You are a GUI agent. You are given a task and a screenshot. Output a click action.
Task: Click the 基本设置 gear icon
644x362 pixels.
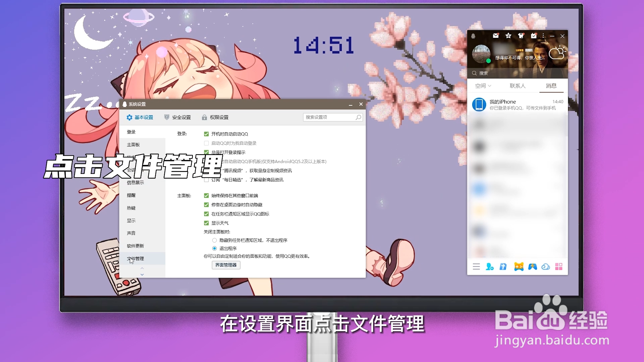coord(129,117)
